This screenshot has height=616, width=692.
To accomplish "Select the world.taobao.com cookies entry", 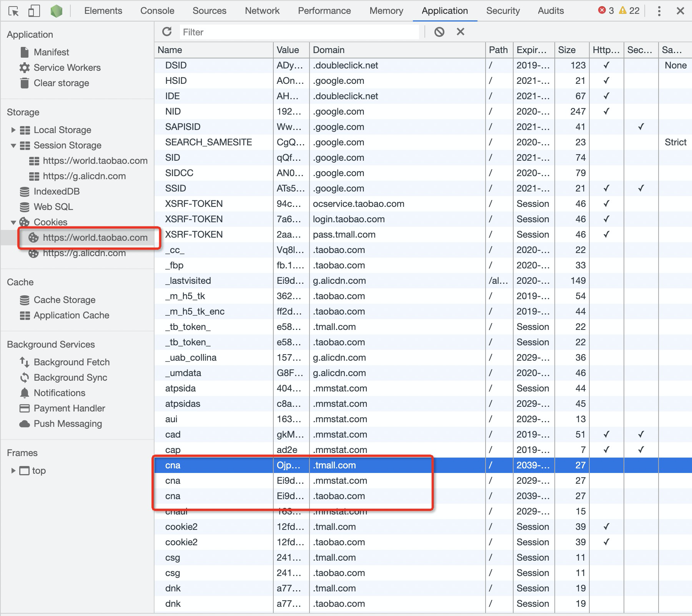I will click(95, 238).
